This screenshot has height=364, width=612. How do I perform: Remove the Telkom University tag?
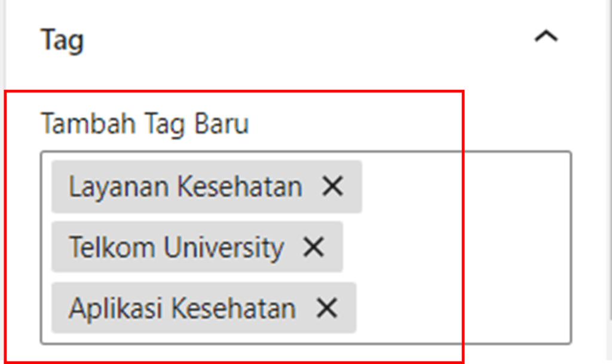click(x=313, y=247)
